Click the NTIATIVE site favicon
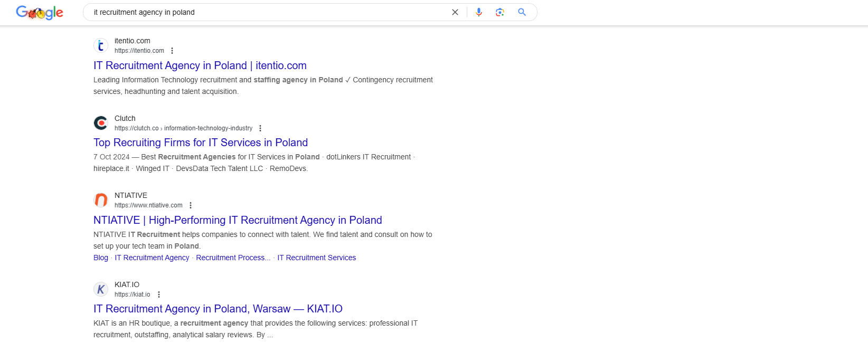The height and width of the screenshot is (361, 868). tap(101, 200)
